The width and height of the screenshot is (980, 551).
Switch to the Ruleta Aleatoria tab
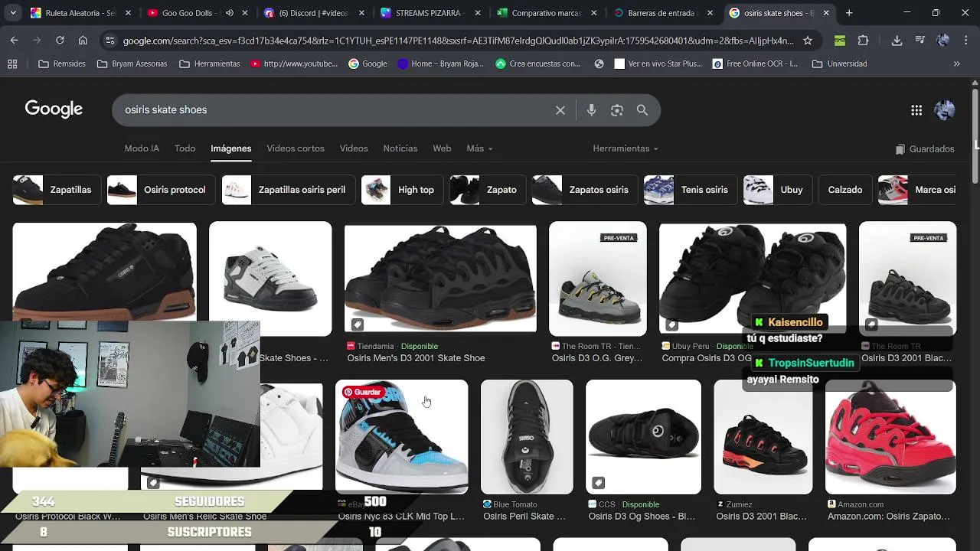(80, 13)
